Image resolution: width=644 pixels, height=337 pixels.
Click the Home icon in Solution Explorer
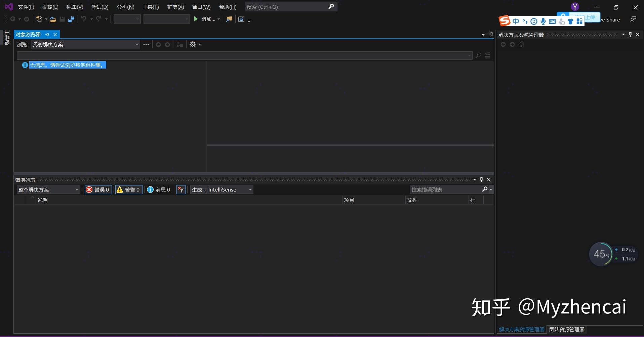pos(521,44)
